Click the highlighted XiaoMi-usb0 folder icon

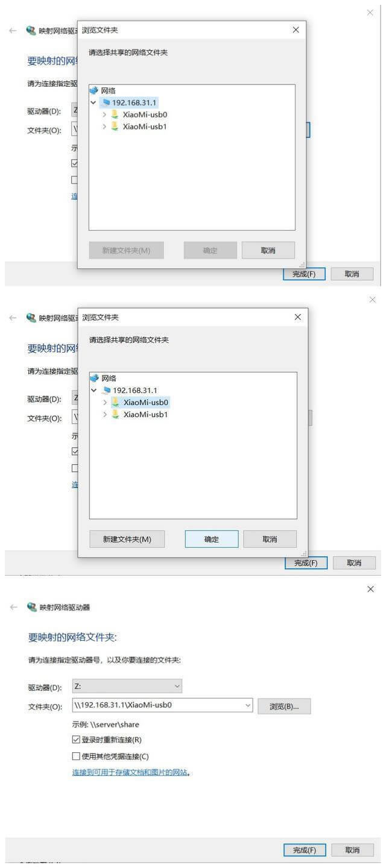click(115, 402)
